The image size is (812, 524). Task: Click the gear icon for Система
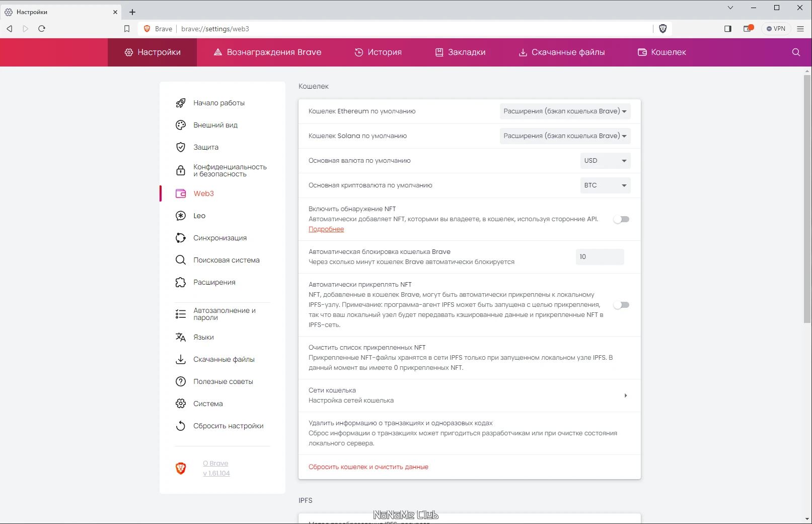[x=181, y=404]
